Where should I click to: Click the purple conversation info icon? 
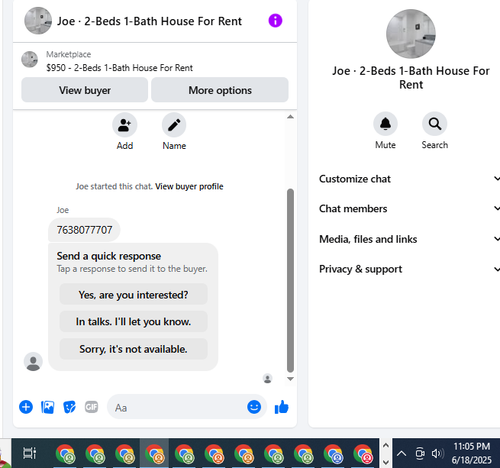point(275,21)
